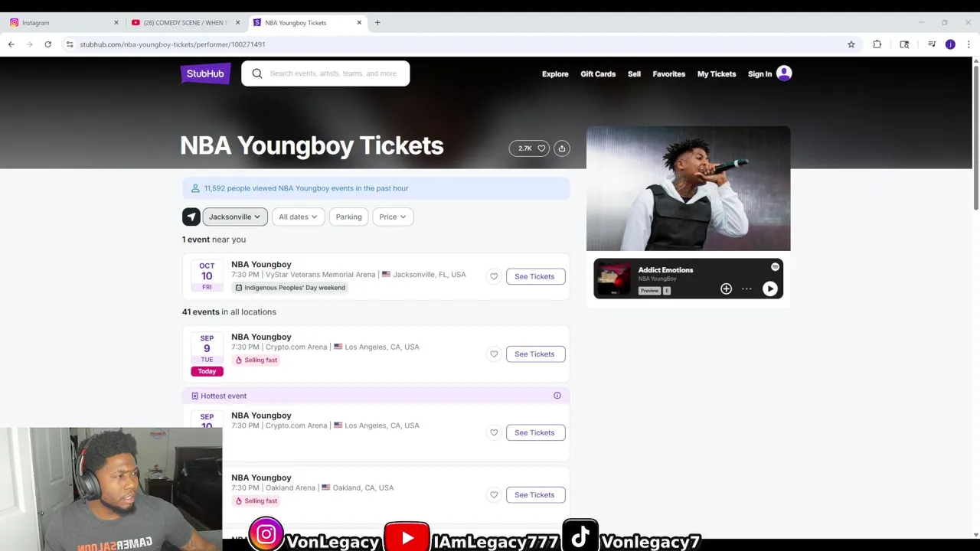
Task: Open the Chrome side panel icon
Action: [x=904, y=44]
